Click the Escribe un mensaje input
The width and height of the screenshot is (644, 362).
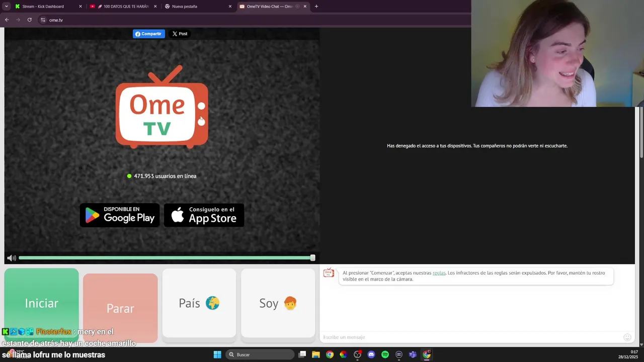[470, 337]
